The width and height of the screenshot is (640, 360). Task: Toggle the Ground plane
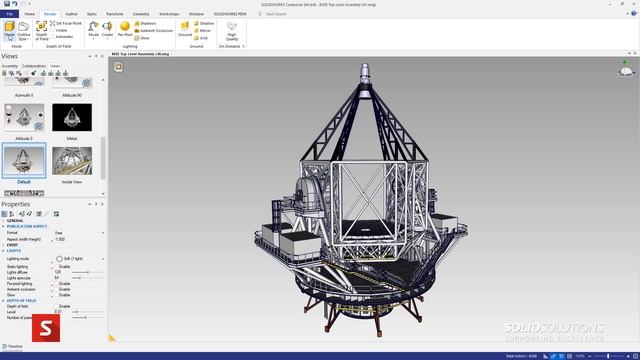tap(185, 29)
